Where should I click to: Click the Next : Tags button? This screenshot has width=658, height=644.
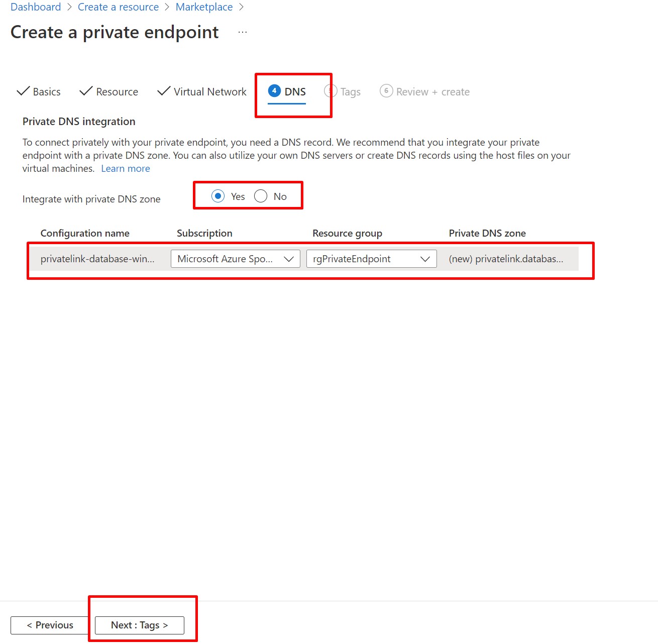pyautogui.click(x=139, y=625)
